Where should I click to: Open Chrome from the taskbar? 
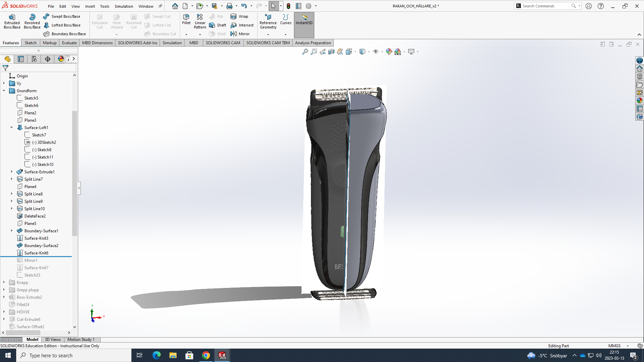(206, 355)
